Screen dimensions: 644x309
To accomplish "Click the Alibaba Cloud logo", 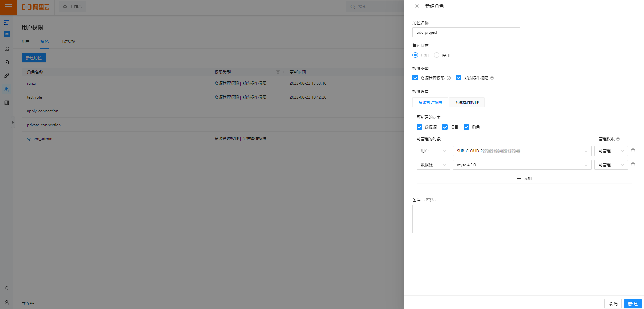I will pyautogui.click(x=35, y=7).
